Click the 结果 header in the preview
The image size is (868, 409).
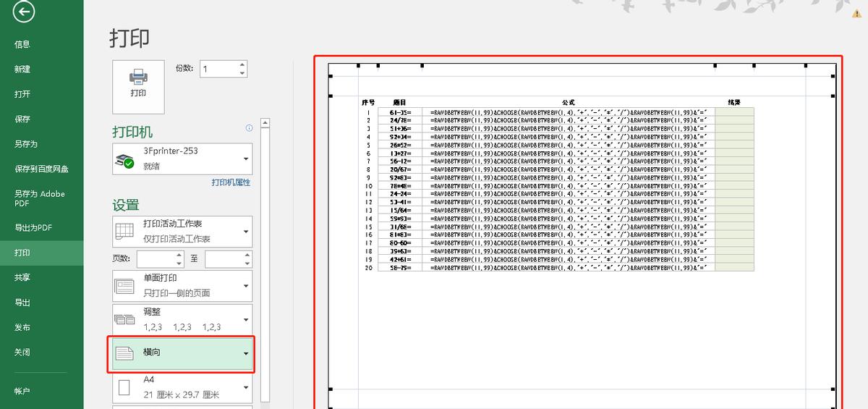(734, 103)
